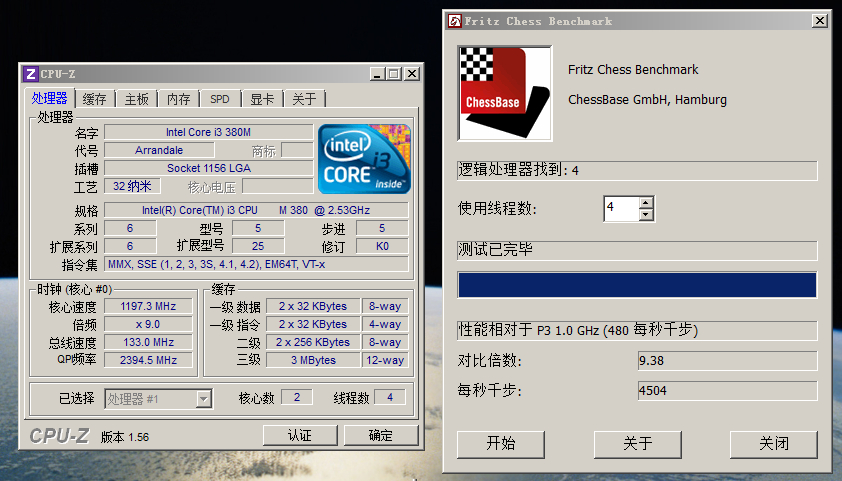Screen dimensions: 842x481
Task: Click the processor name 'Intel Core i3 380M'
Action: pos(208,132)
